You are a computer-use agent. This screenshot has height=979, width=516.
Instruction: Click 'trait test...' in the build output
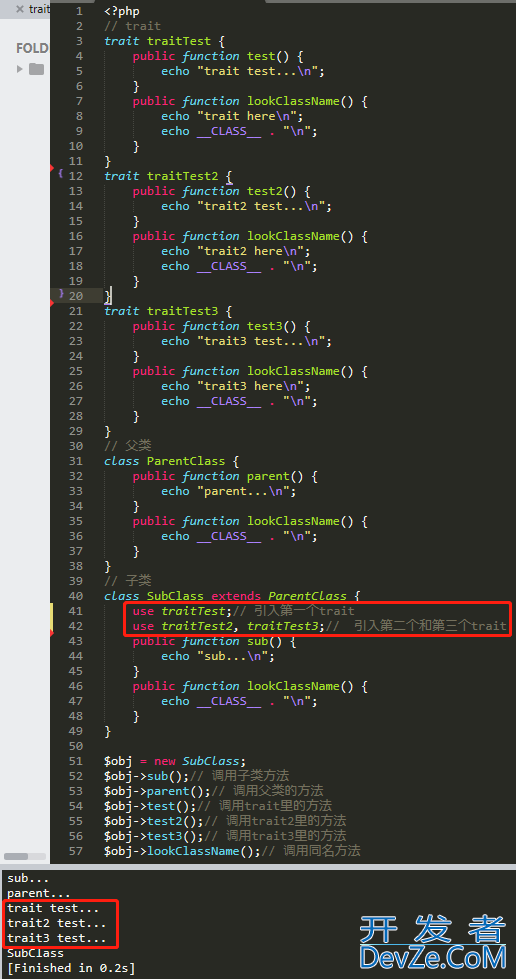53,908
